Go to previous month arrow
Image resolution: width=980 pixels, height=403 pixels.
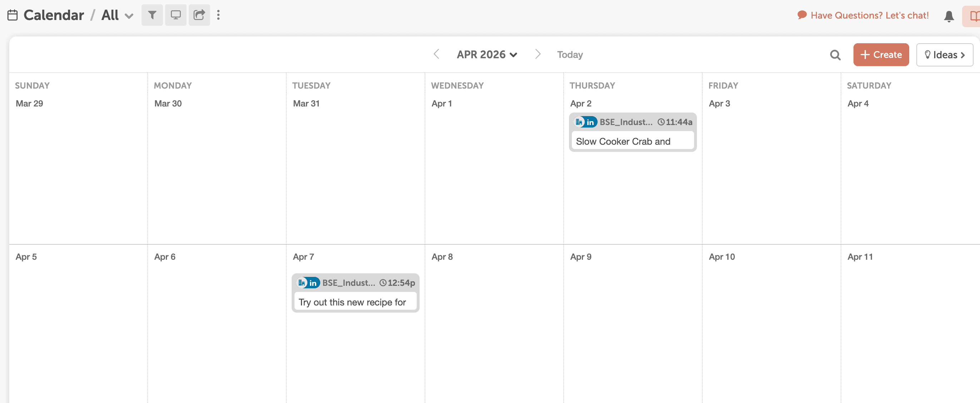tap(436, 54)
